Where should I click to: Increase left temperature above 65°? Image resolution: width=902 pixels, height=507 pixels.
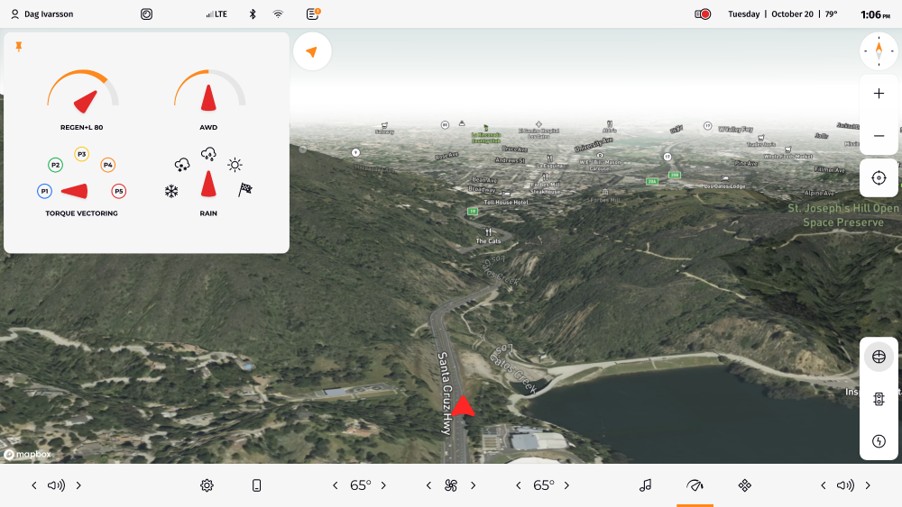pyautogui.click(x=384, y=486)
